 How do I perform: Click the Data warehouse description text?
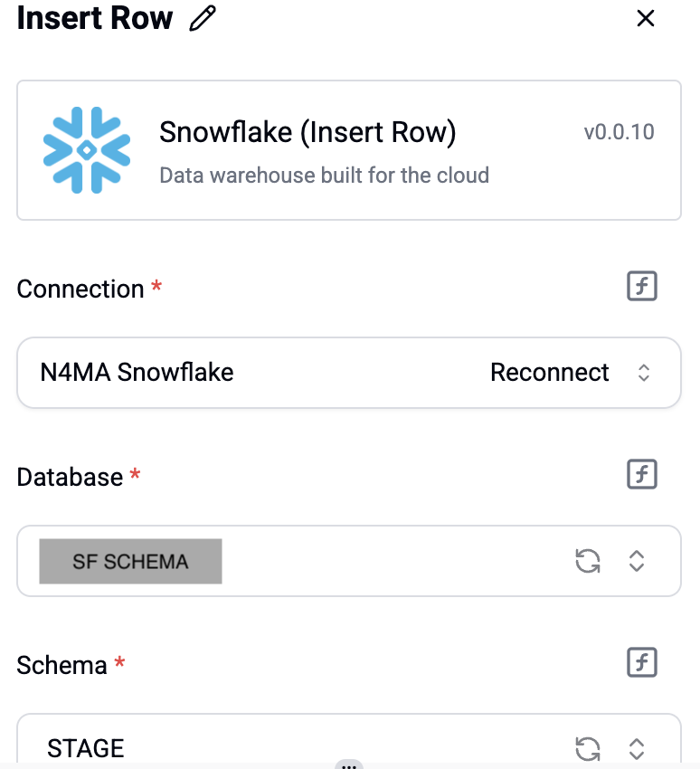(324, 175)
